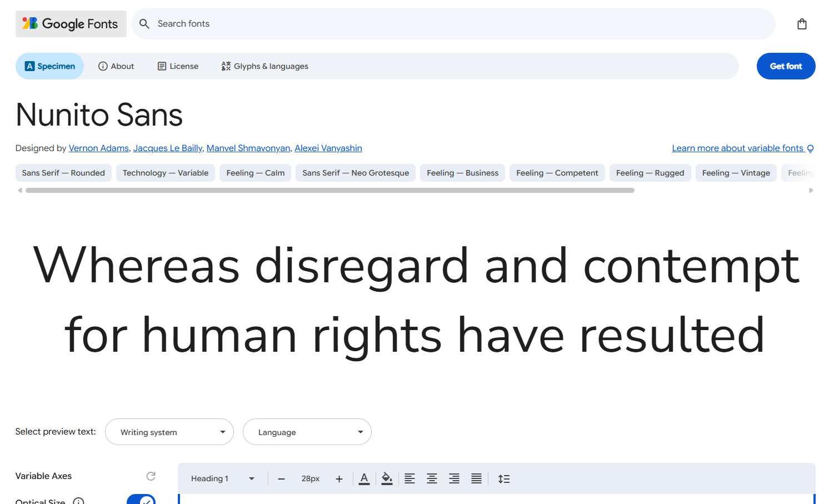824x504 pixels.
Task: Switch to the About tab
Action: pos(116,66)
